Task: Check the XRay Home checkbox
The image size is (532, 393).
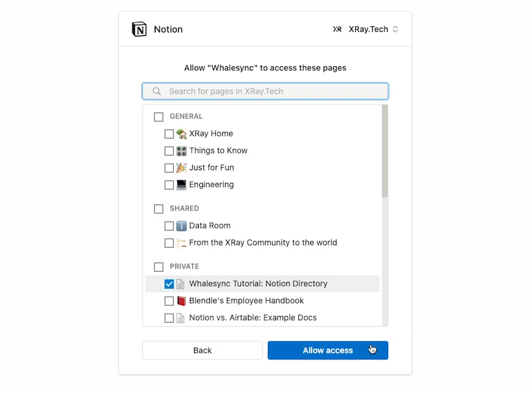Action: [169, 134]
